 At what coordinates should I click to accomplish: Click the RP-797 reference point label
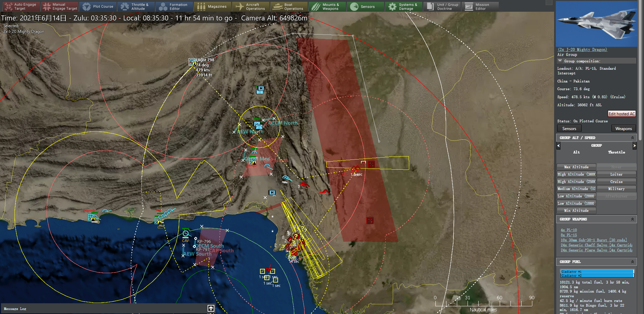coord(203,250)
